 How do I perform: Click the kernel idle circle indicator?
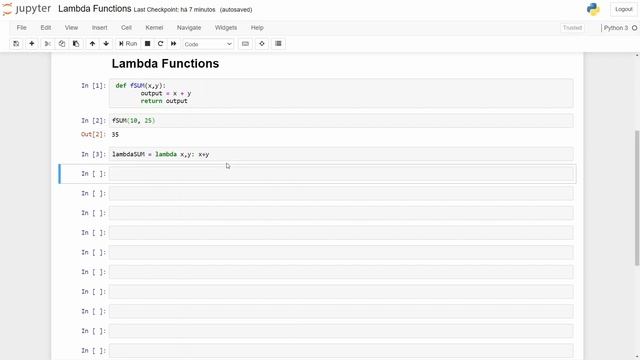pyautogui.click(x=634, y=28)
